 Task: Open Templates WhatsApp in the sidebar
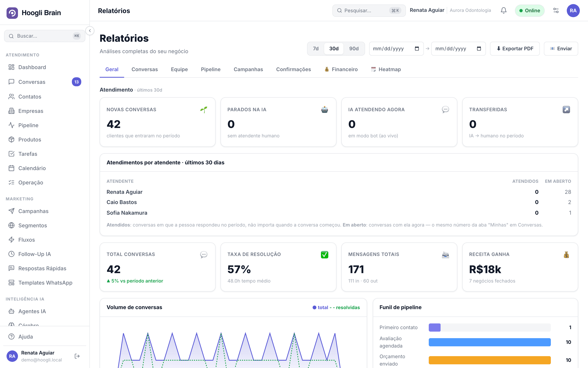45,283
